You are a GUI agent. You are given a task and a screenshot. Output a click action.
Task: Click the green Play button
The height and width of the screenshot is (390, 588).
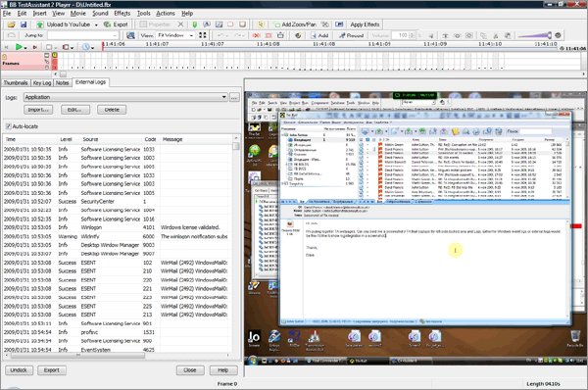[x=19, y=47]
